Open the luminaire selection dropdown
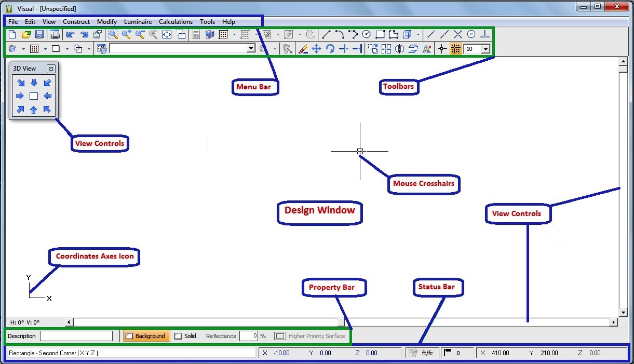Viewport: 634px width, 364px height. pos(251,48)
